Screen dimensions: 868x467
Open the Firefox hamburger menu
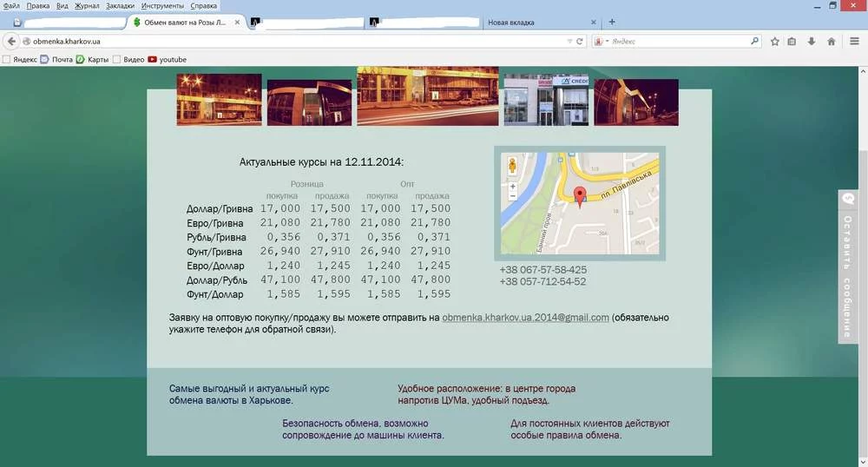point(853,41)
